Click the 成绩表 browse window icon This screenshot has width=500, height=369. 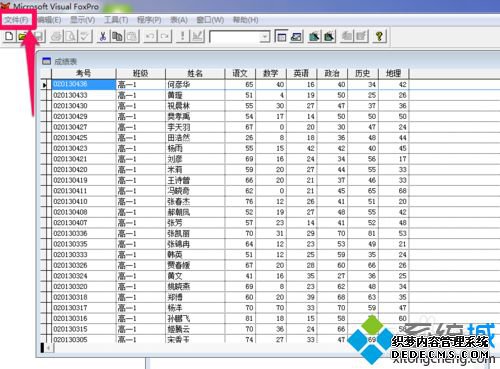coord(46,61)
